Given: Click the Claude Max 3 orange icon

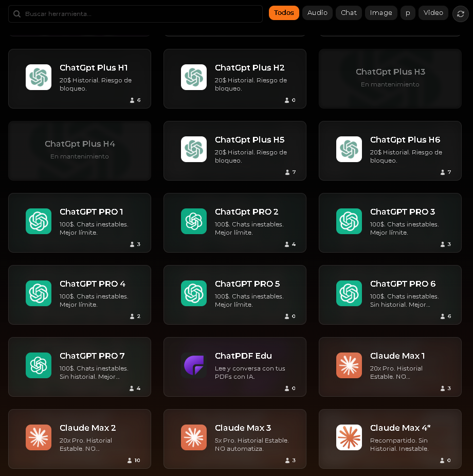Looking at the screenshot, I should pyautogui.click(x=194, y=437).
